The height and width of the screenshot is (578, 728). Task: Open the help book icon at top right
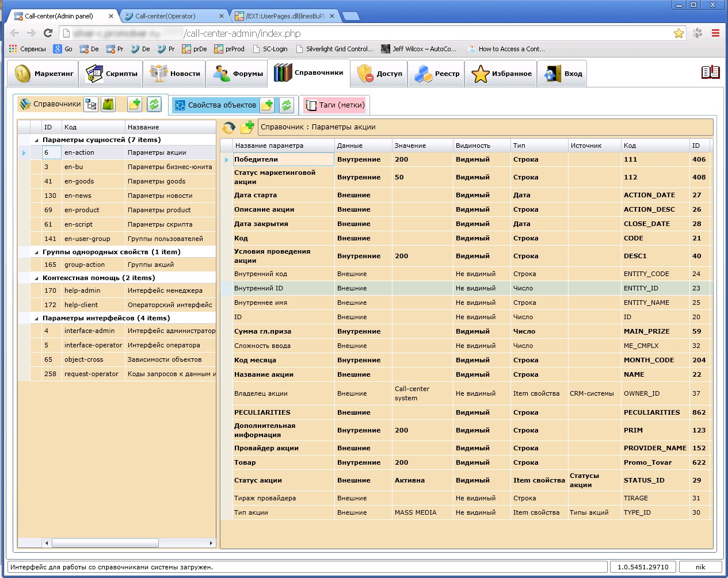[x=710, y=72]
